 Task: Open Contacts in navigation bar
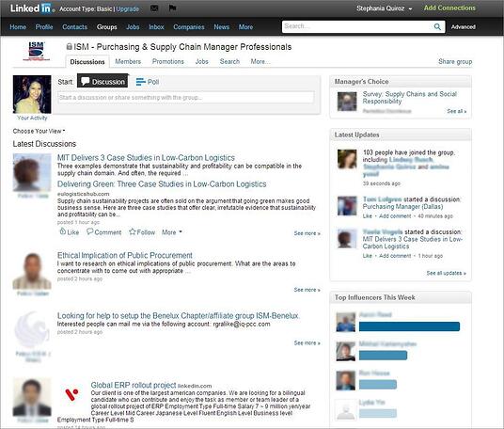pos(74,27)
